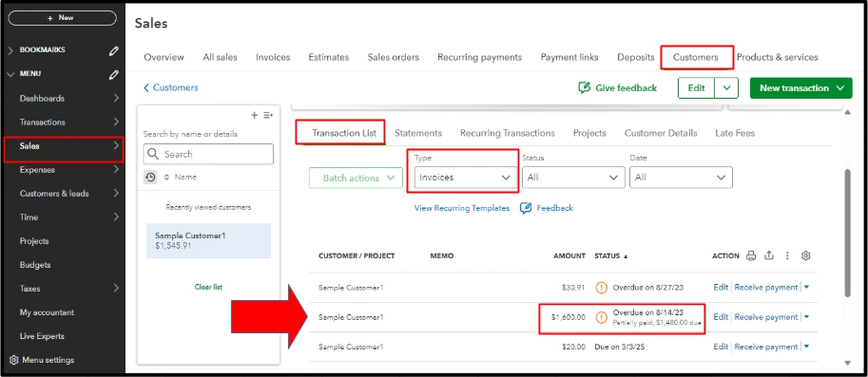This screenshot has height=377, width=868.
Task: Open the Customers tab in Sales
Action: (x=696, y=57)
